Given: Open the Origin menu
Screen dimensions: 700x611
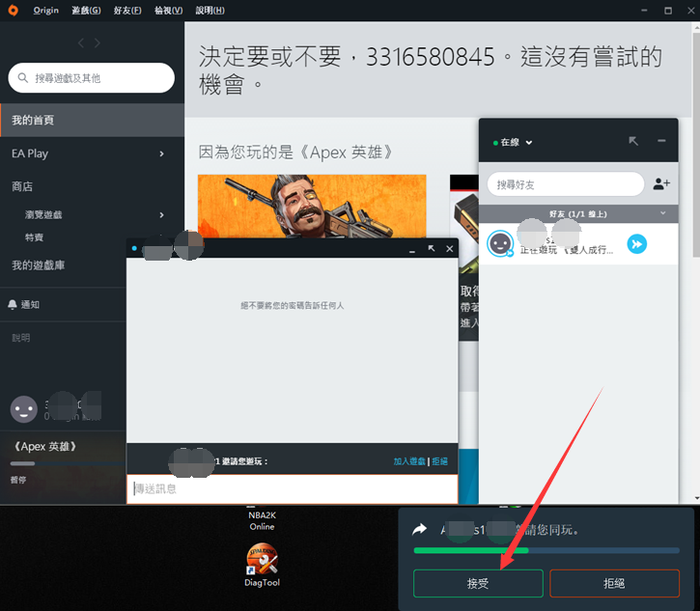Looking at the screenshot, I should [45, 10].
